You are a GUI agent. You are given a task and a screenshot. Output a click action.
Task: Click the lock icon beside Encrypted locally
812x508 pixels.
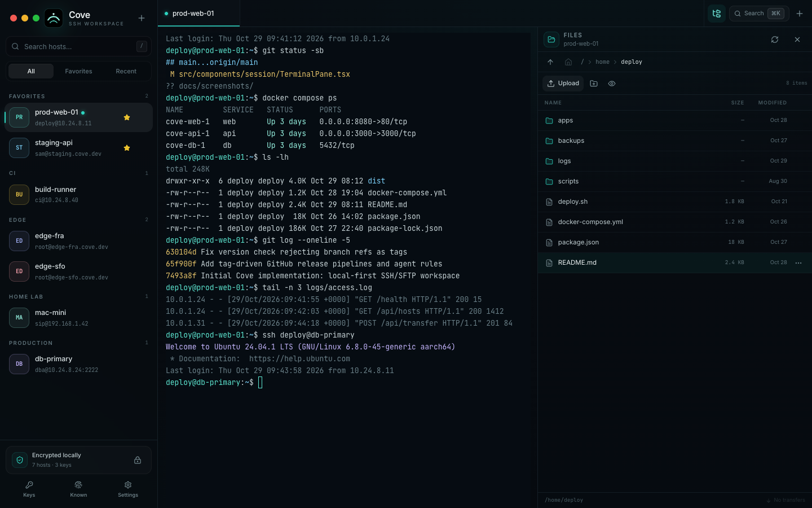click(x=138, y=460)
